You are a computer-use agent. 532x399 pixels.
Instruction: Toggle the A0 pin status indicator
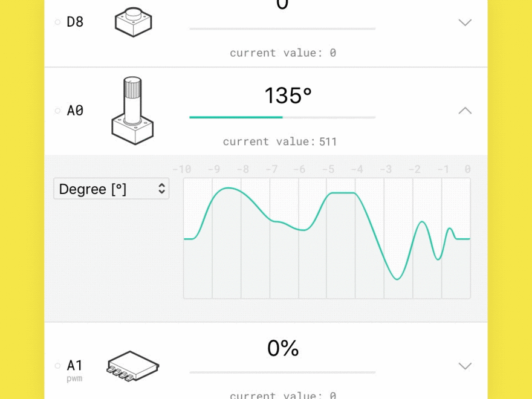pos(58,111)
